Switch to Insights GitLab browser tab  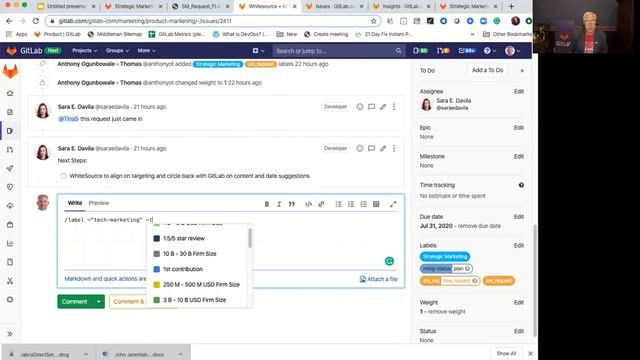[401, 7]
